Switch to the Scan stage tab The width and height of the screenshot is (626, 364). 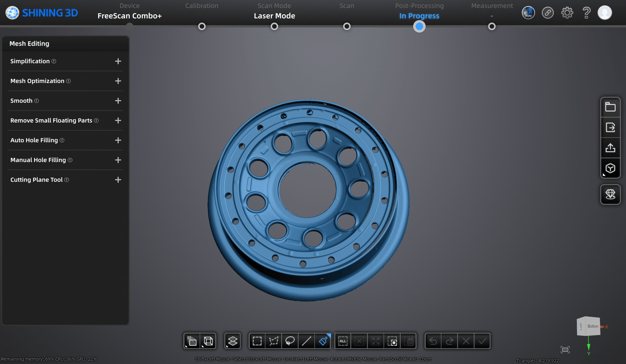347,5
